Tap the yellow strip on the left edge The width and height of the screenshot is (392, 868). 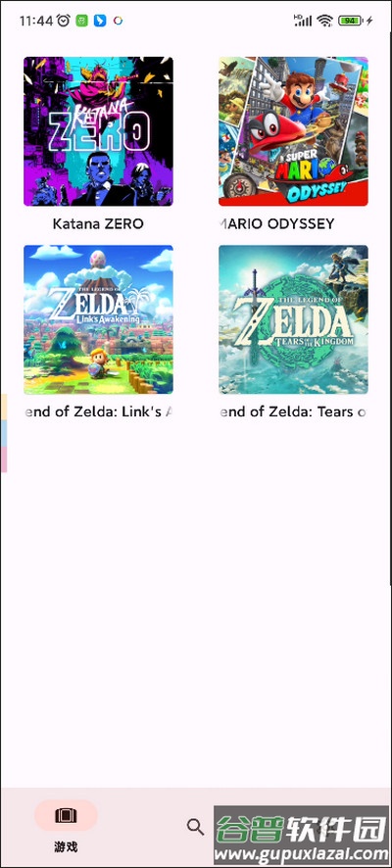tap(4, 407)
